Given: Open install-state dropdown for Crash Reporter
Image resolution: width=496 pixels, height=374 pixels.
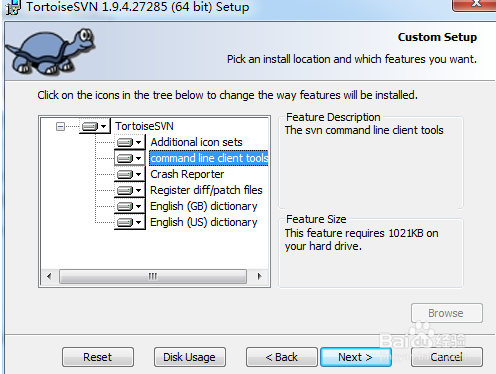Looking at the screenshot, I should coord(130,174).
